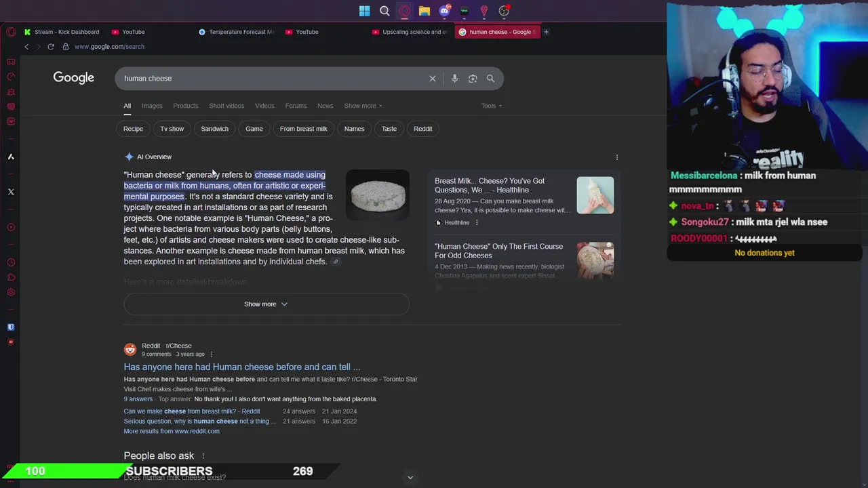Screen dimensions: 868x488
Task: Clear the search box with X
Action: click(433, 79)
